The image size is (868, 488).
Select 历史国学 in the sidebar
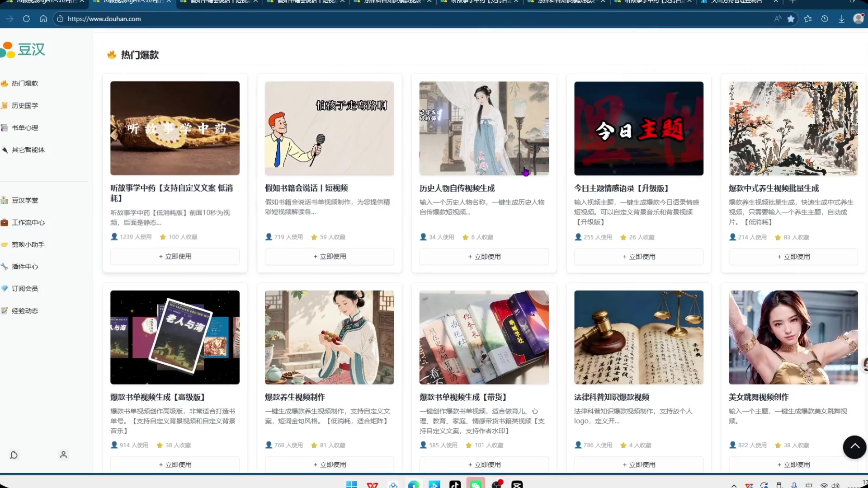point(25,106)
